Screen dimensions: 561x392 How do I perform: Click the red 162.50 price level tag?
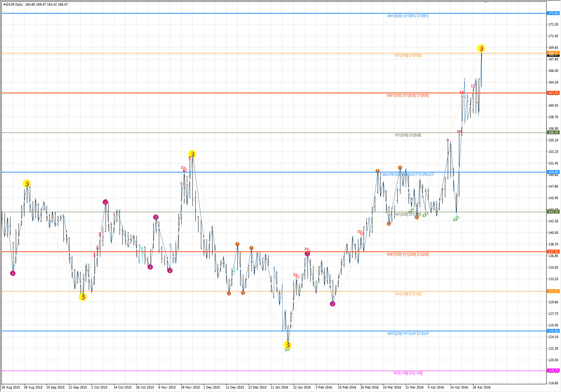[x=553, y=93]
